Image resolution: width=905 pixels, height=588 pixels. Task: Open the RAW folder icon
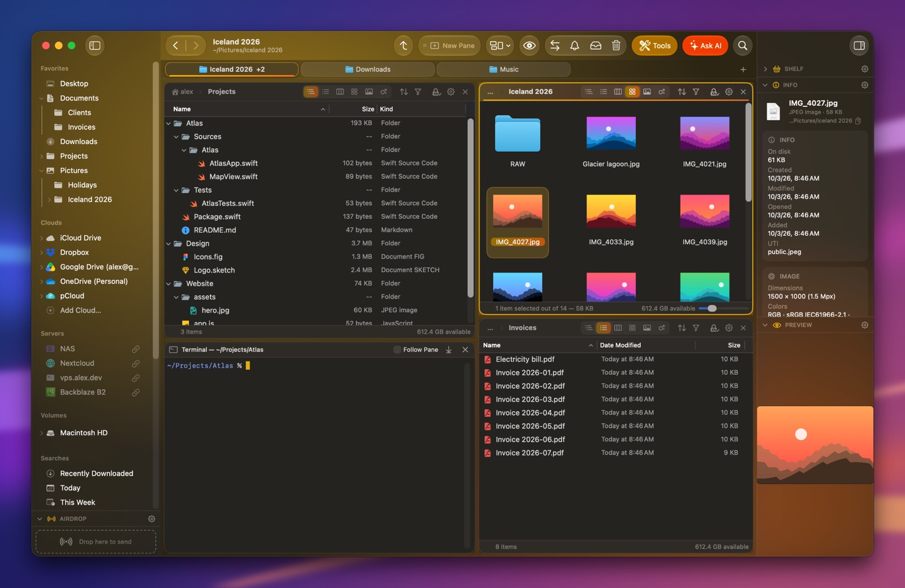(x=518, y=133)
